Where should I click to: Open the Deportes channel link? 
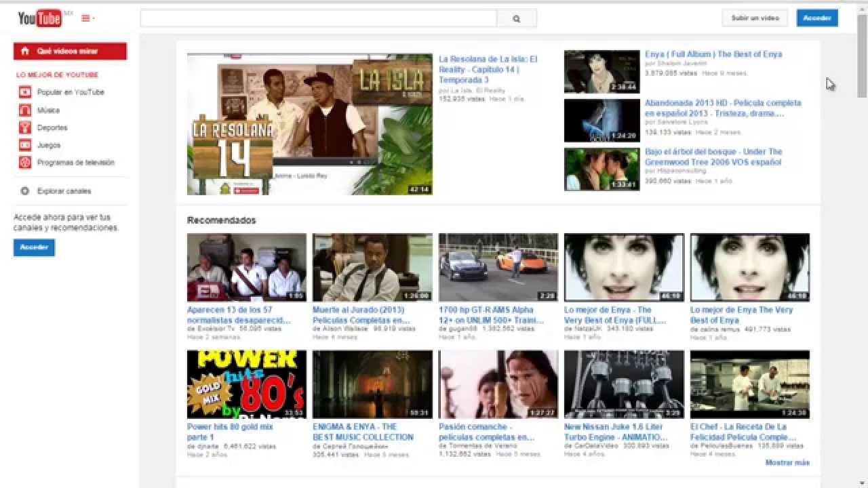tap(52, 127)
